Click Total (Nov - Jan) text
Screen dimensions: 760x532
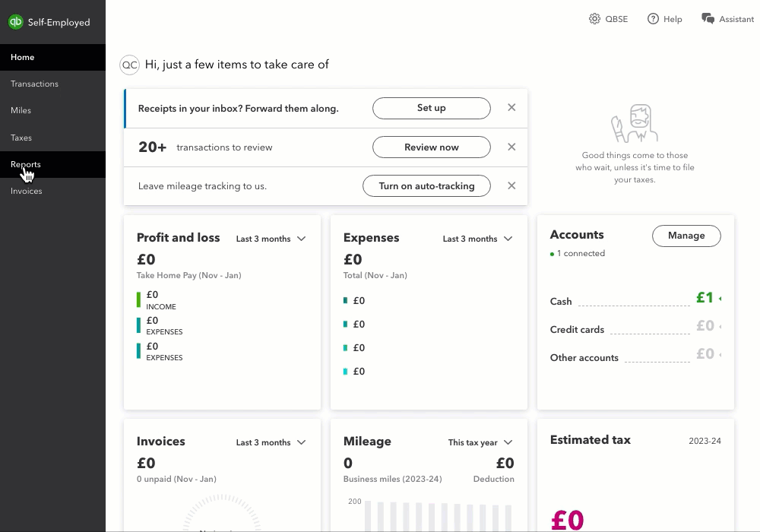coord(375,275)
